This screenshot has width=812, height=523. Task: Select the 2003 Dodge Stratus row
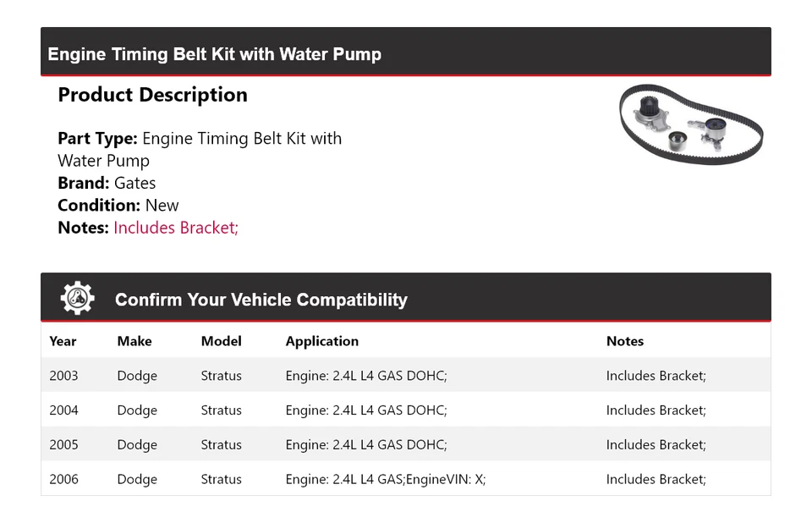click(x=405, y=376)
